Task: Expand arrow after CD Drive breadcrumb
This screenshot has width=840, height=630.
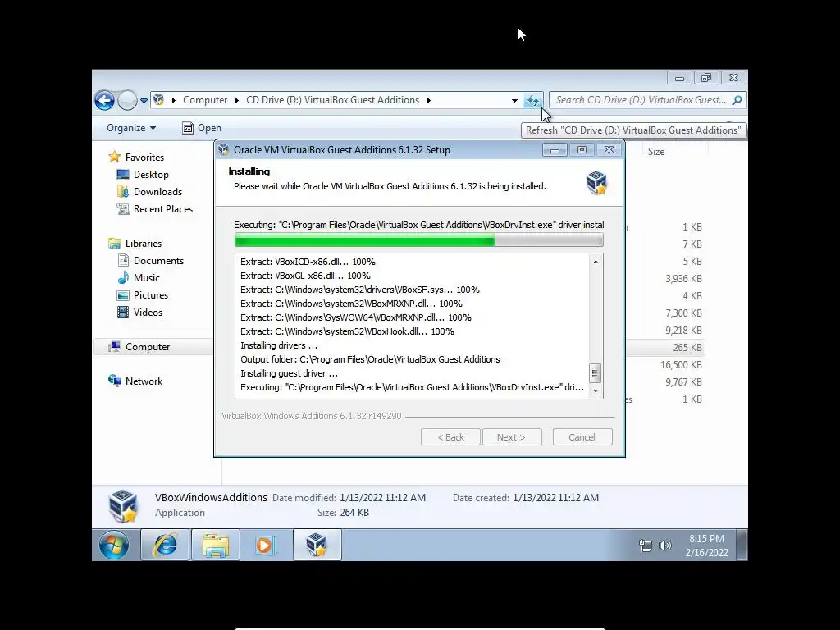Action: pos(428,100)
